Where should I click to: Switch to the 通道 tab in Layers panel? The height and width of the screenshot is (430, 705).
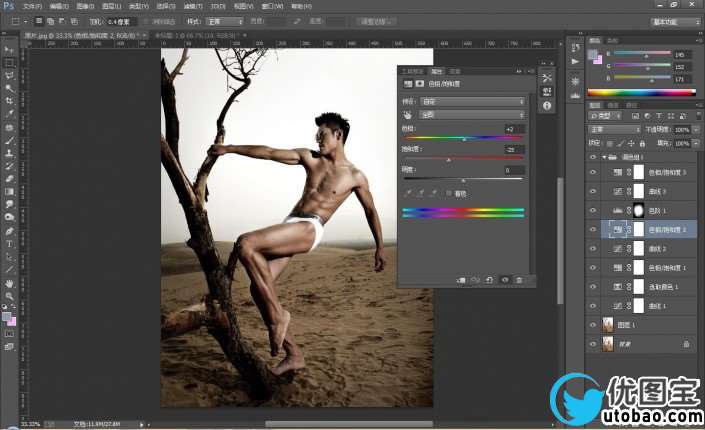(613, 105)
